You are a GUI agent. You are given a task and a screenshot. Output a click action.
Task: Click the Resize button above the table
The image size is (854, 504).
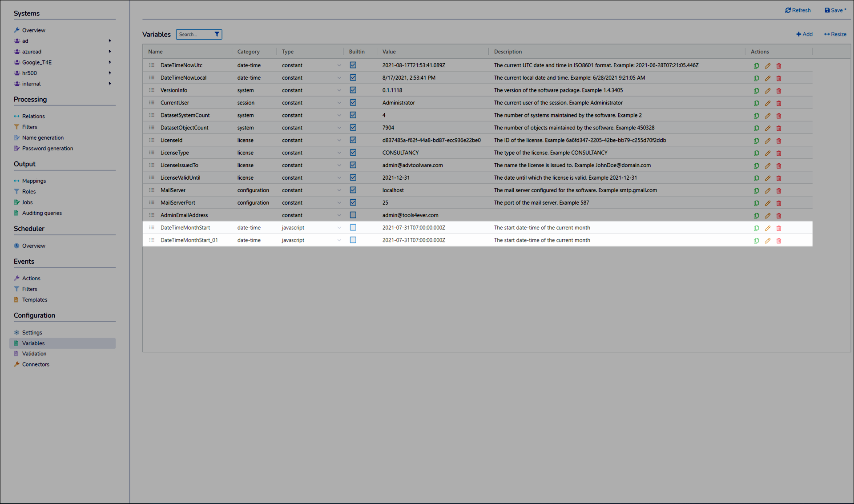[835, 34]
